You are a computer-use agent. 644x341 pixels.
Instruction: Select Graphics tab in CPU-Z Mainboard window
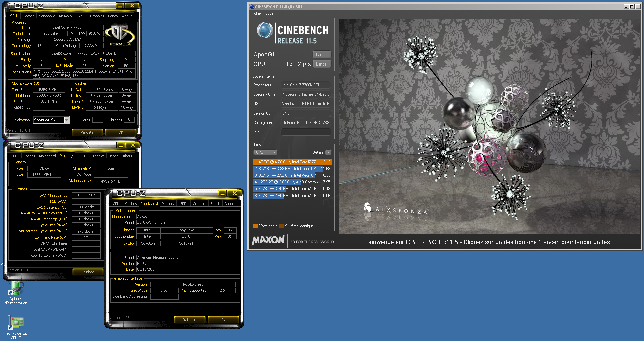[200, 204]
